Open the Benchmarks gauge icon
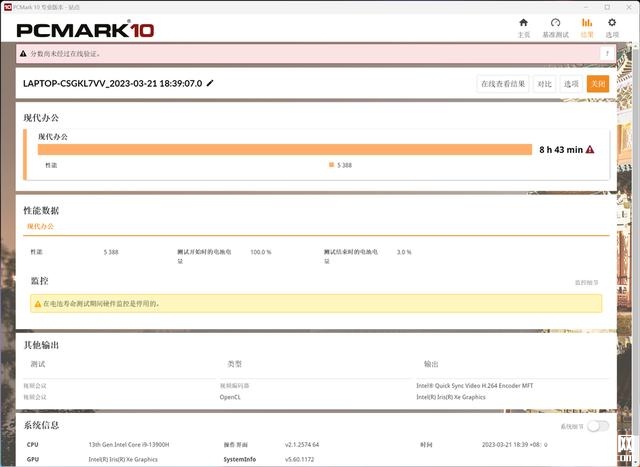The image size is (640, 467). pyautogui.click(x=555, y=22)
